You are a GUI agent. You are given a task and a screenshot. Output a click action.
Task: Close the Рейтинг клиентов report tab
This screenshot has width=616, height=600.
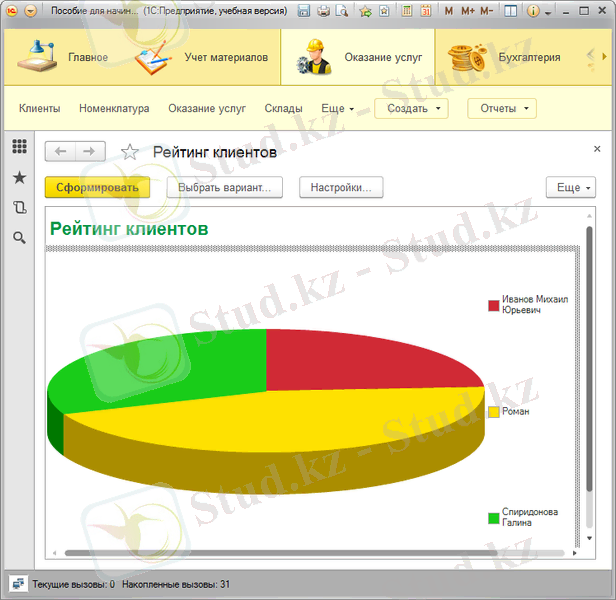[x=597, y=149]
